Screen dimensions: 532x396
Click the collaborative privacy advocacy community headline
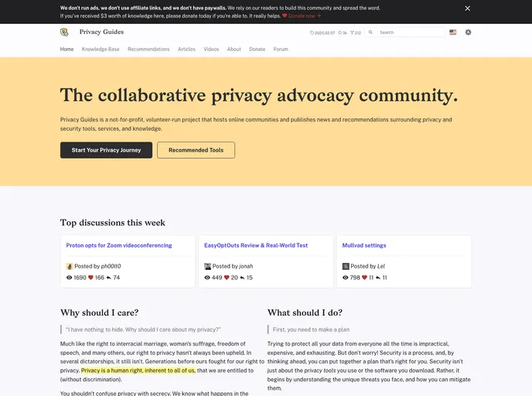point(259,94)
